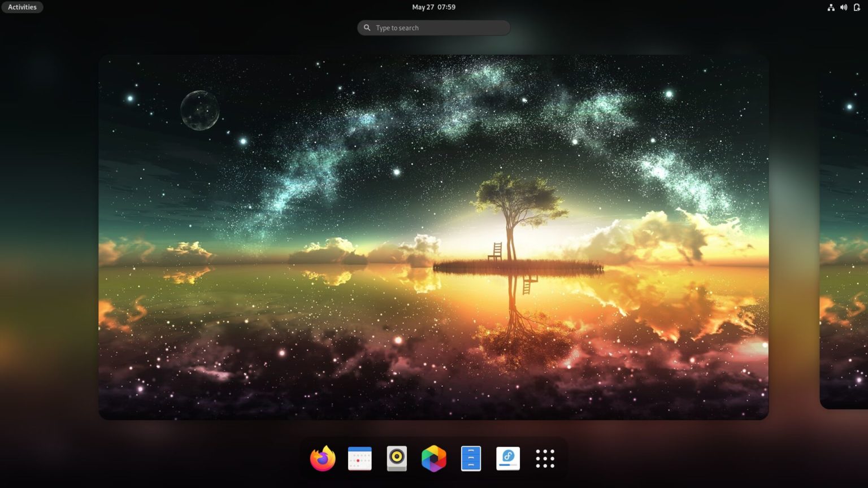Launch Rhythmbox music player
The height and width of the screenshot is (488, 868).
coord(396,459)
